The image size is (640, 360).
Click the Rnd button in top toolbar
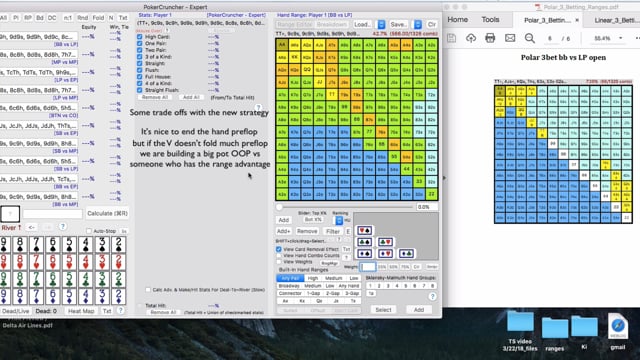click(x=82, y=18)
